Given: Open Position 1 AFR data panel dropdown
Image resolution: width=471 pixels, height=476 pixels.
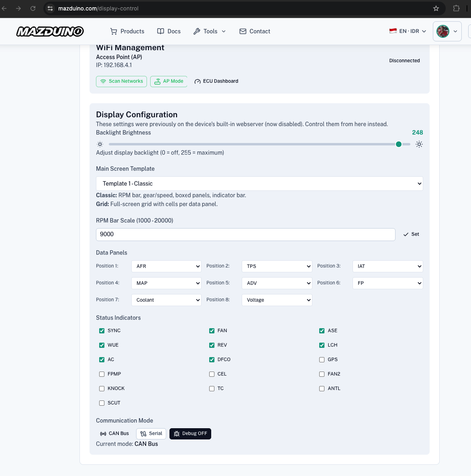Looking at the screenshot, I should (166, 266).
